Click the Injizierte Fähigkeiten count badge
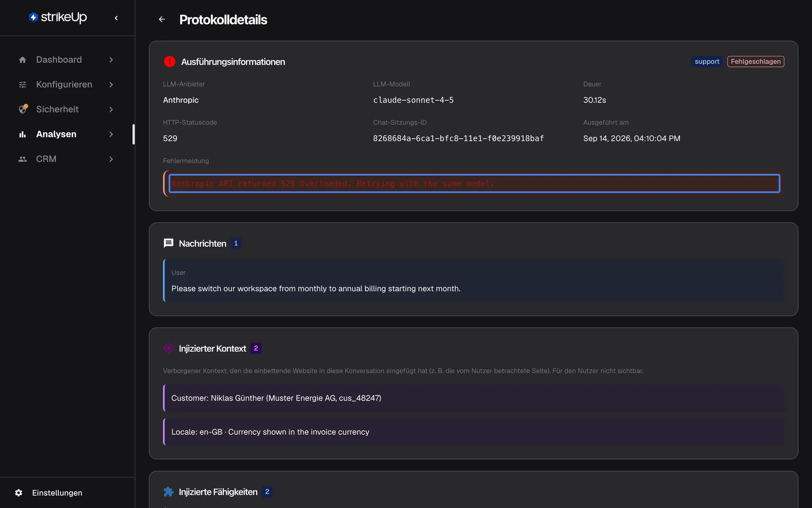Screen dimensions: 812x508 point(267,492)
